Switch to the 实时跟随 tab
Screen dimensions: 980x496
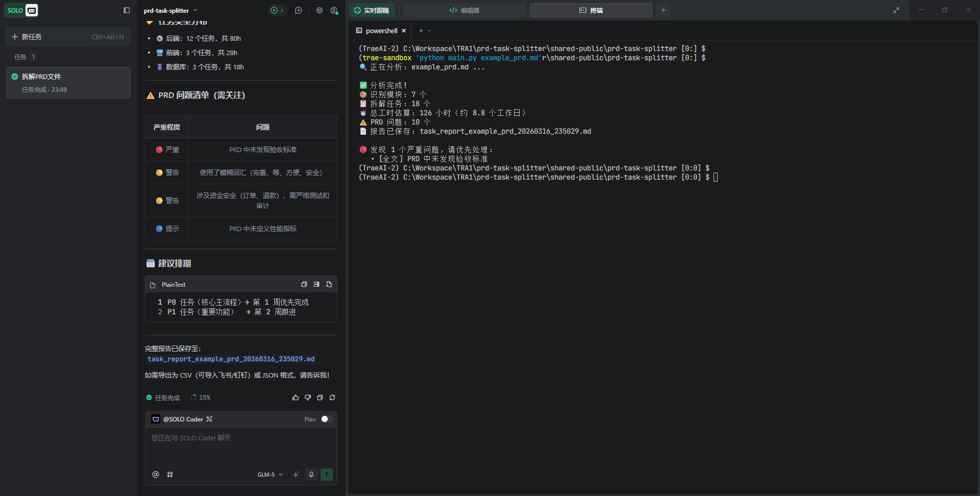click(372, 10)
